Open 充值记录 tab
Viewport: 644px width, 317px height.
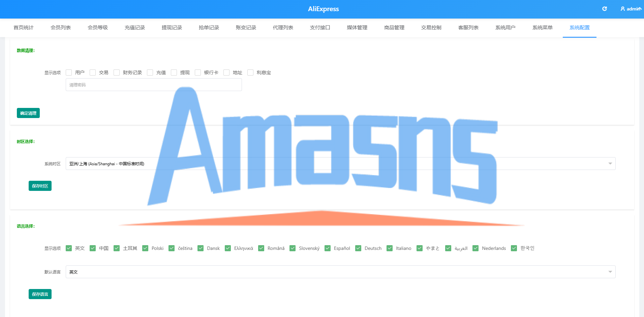pos(135,28)
